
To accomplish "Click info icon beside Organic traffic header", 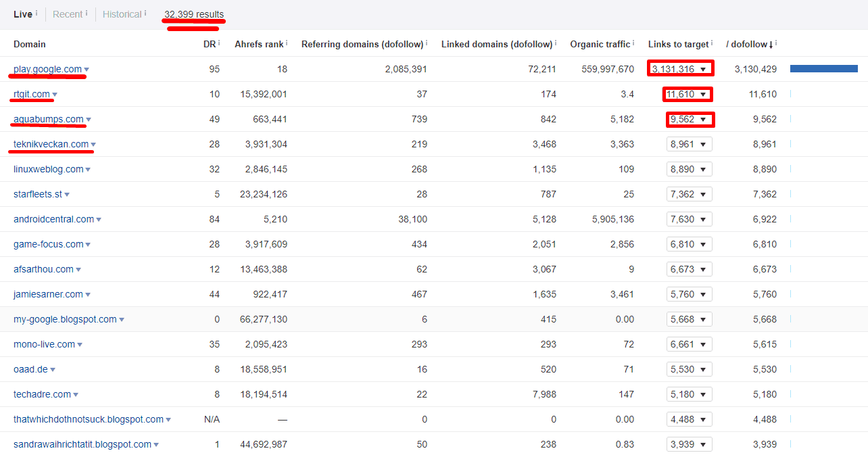I will (633, 43).
